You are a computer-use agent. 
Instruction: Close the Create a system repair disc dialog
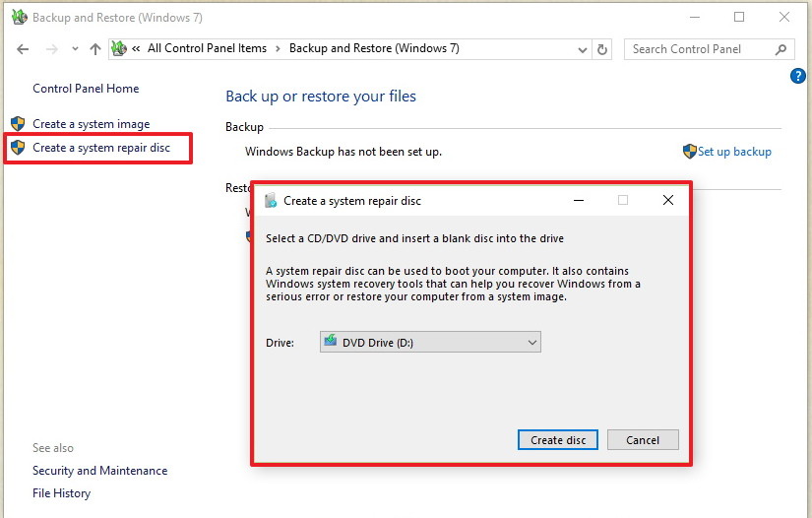click(x=668, y=200)
